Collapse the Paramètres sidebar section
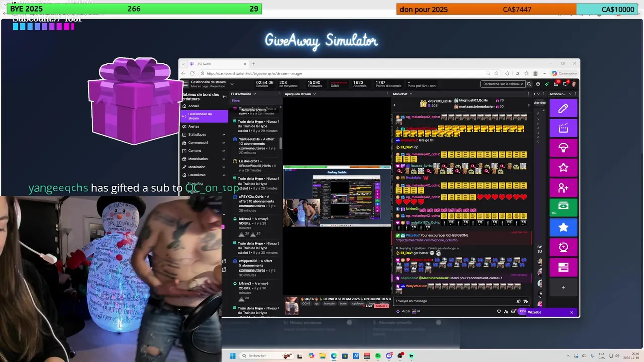 [x=224, y=175]
